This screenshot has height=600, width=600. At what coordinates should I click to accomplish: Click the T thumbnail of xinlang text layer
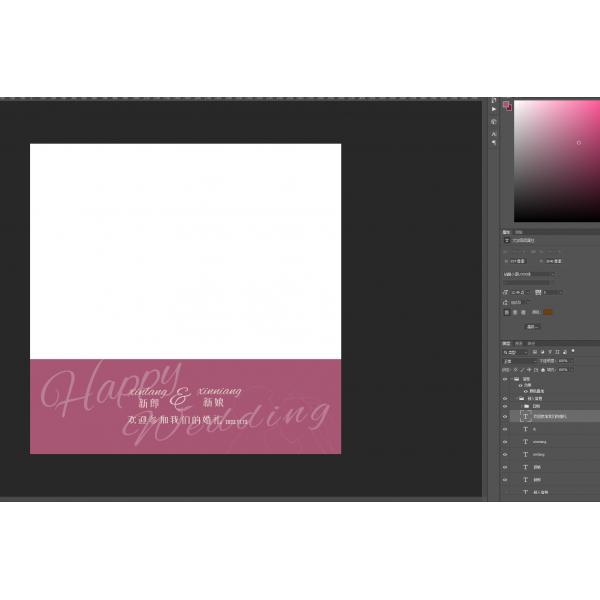pos(526,454)
